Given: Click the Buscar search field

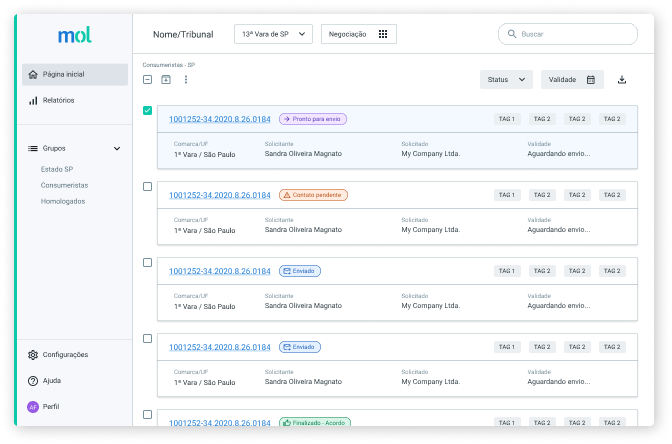Looking at the screenshot, I should click(x=568, y=34).
